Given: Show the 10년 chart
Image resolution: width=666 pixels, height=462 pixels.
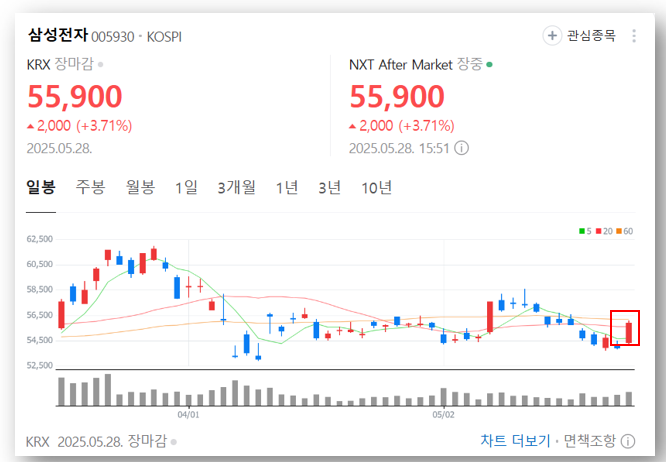Looking at the screenshot, I should click(377, 187).
